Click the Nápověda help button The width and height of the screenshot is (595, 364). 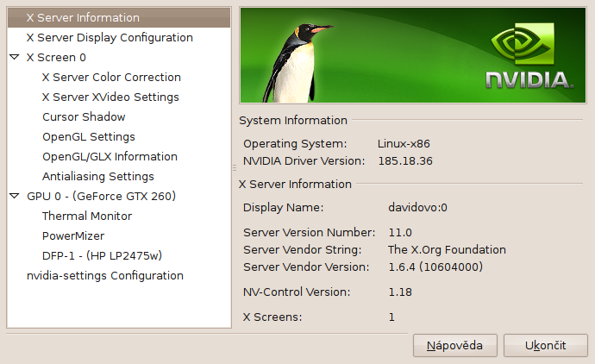(x=455, y=345)
